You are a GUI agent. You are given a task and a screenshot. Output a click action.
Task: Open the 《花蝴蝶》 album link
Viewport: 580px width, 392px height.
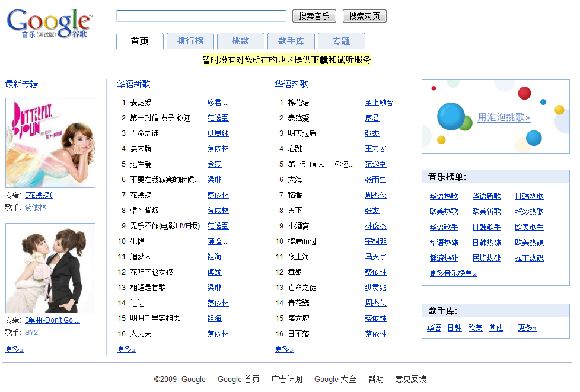pos(39,195)
